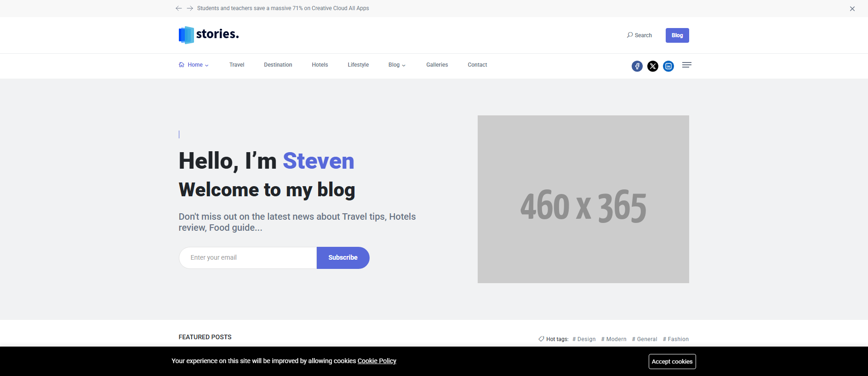Open the Travel menu item
The height and width of the screenshot is (376, 868).
click(x=237, y=65)
